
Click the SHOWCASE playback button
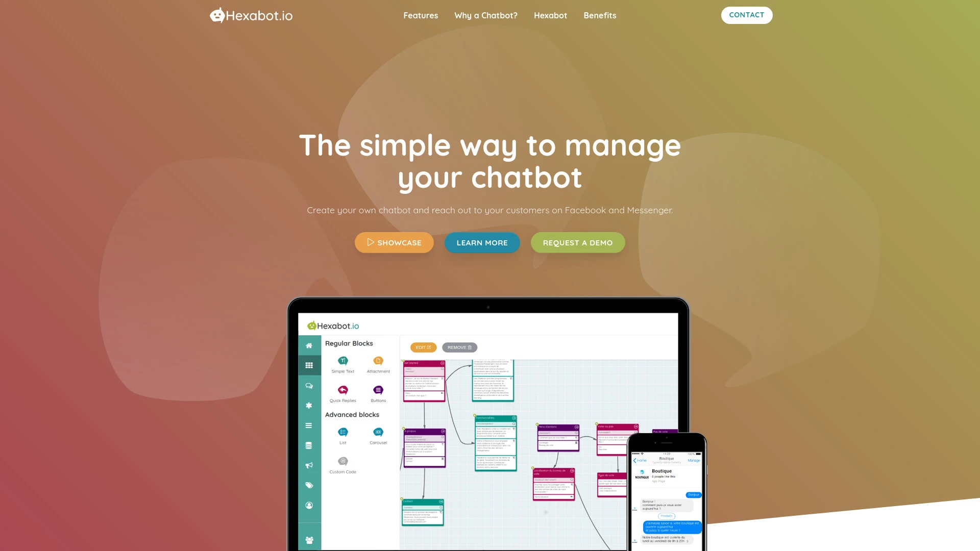point(394,242)
